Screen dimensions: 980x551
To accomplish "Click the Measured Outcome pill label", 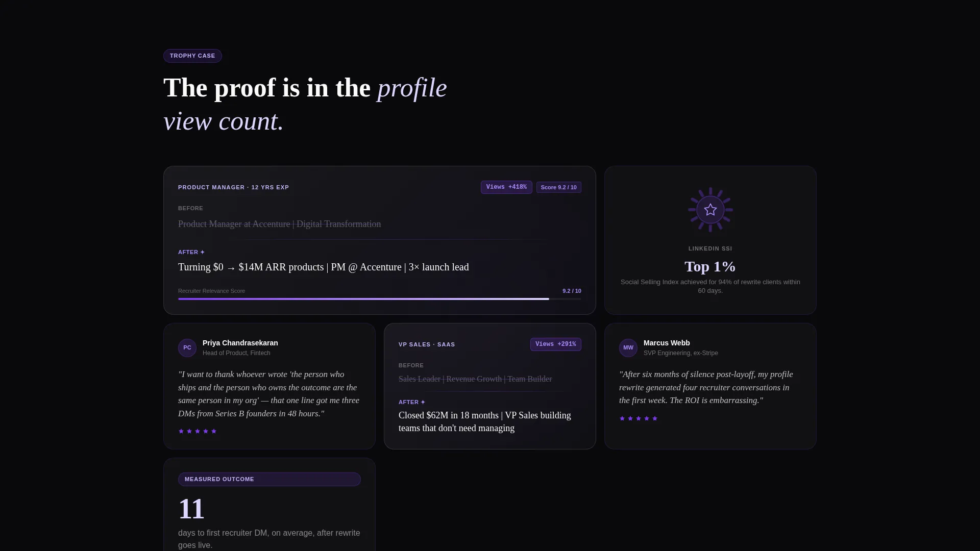I will pyautogui.click(x=269, y=479).
